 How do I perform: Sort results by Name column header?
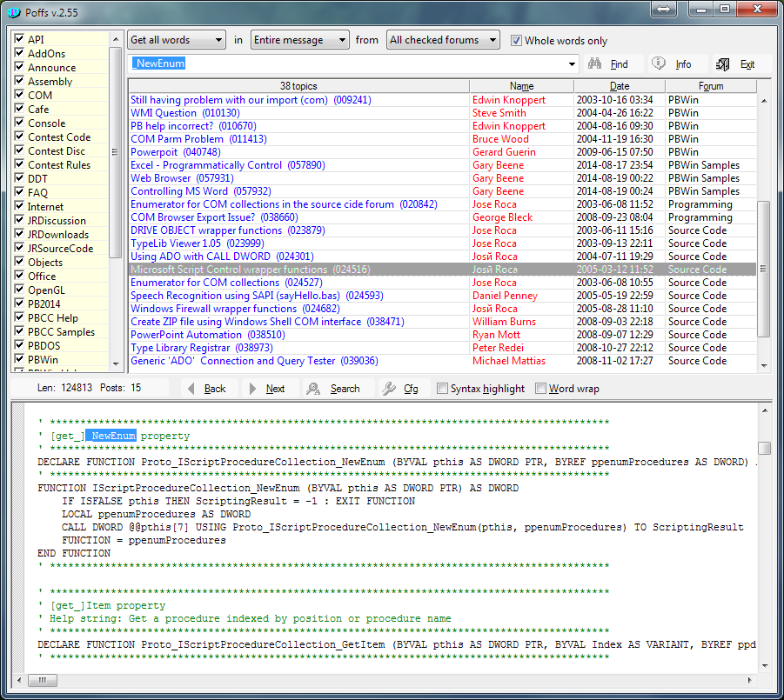[x=521, y=86]
